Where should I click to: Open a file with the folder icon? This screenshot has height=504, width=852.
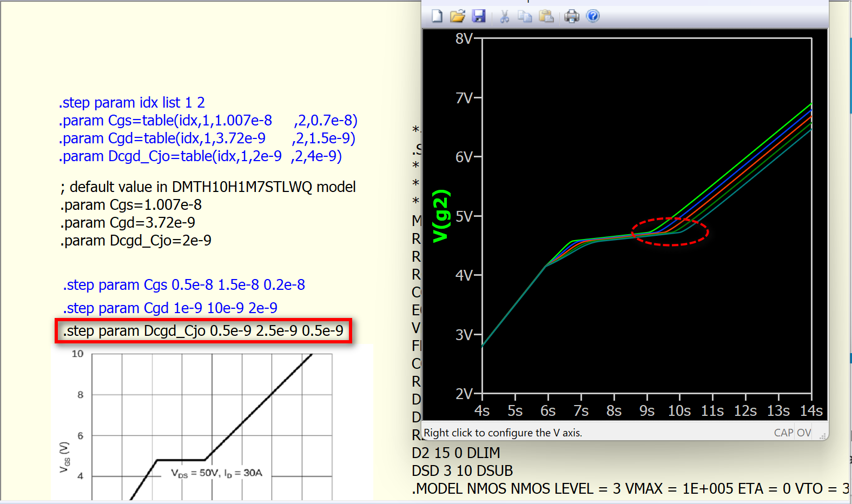pyautogui.click(x=457, y=16)
